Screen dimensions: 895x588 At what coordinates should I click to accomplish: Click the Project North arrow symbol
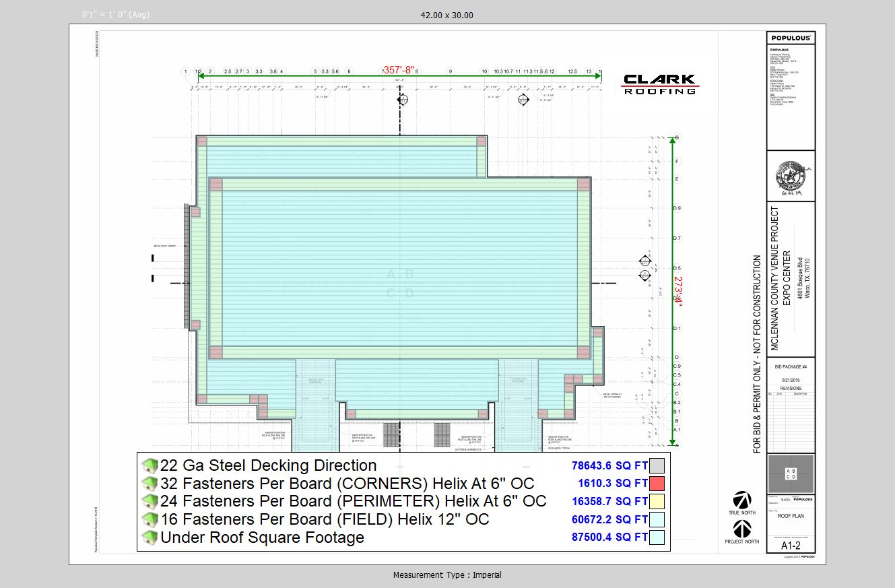742,529
